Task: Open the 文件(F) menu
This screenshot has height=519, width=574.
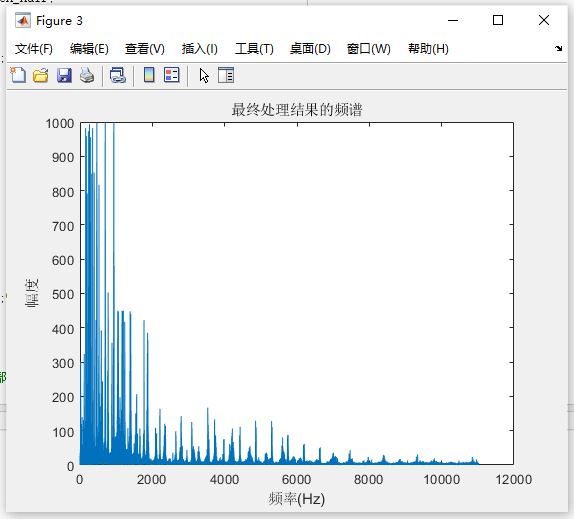Action: tap(34, 48)
